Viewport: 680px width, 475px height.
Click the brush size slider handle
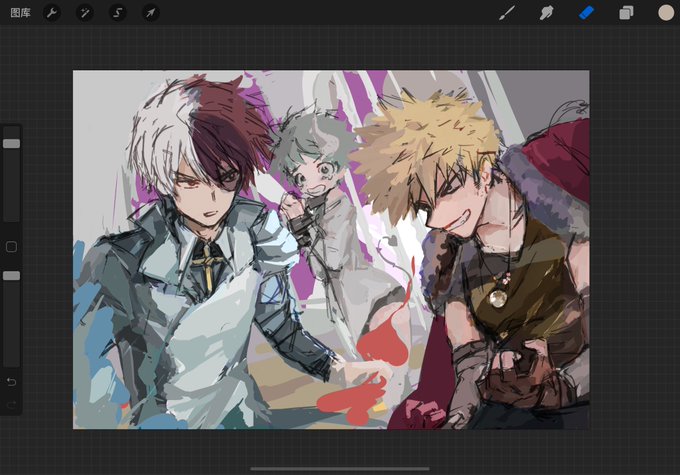point(12,144)
